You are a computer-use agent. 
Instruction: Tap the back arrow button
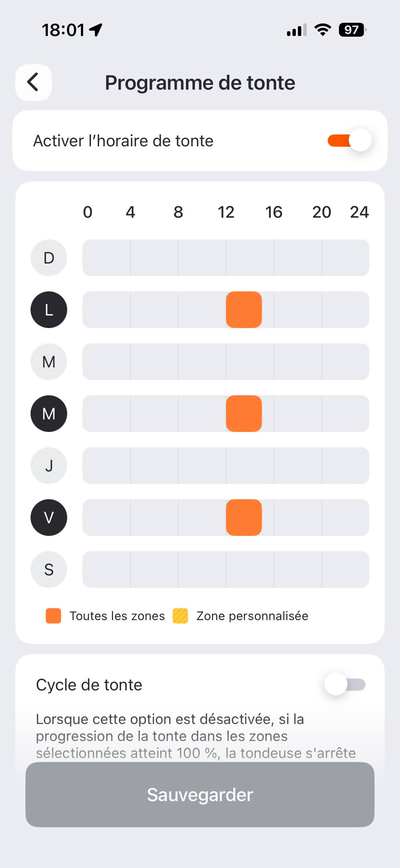[33, 82]
